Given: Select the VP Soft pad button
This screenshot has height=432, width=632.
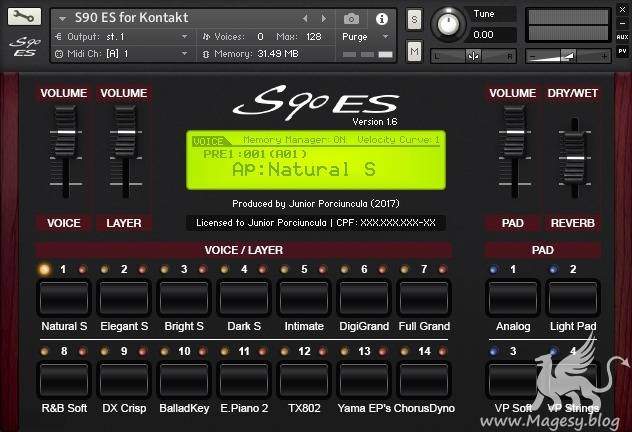Looking at the screenshot, I should click(x=513, y=380).
